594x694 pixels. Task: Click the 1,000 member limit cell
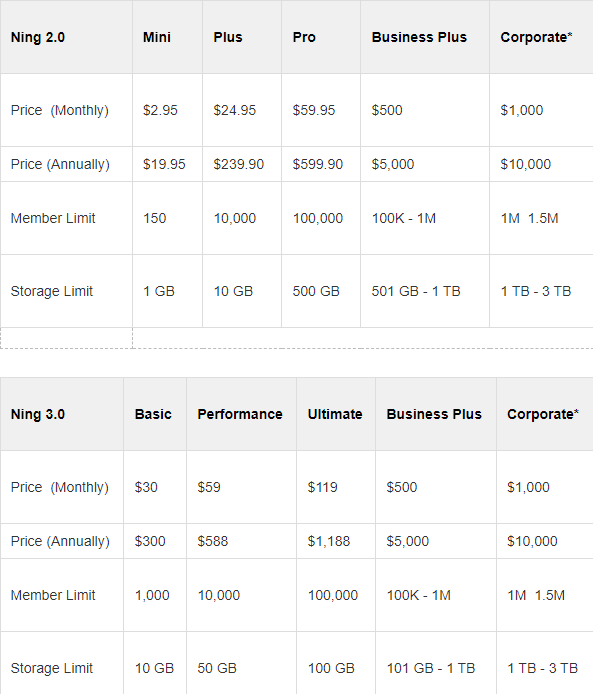155,595
